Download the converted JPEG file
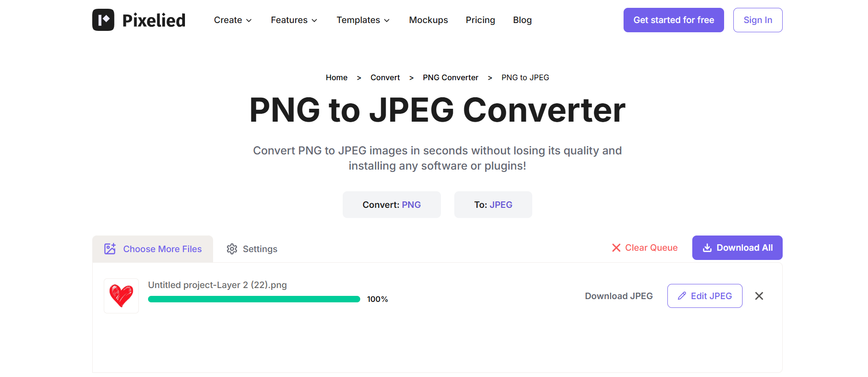This screenshot has height=377, width=868. point(618,296)
